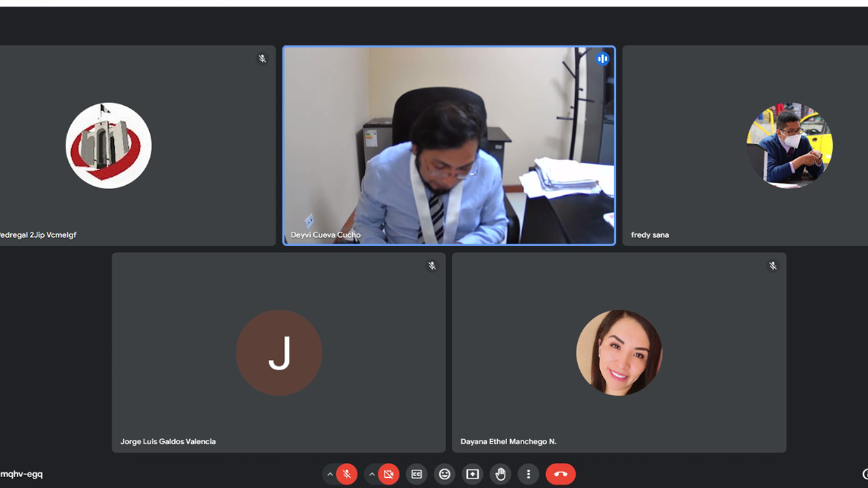The image size is (868, 488).
Task: Click speaking indicator on Deyvi Cueva Cucho tile
Action: click(602, 59)
